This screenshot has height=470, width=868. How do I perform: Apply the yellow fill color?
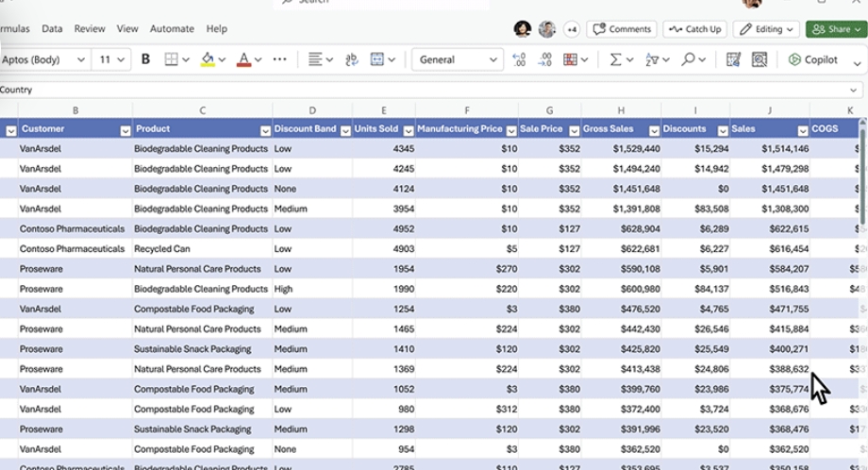[208, 59]
